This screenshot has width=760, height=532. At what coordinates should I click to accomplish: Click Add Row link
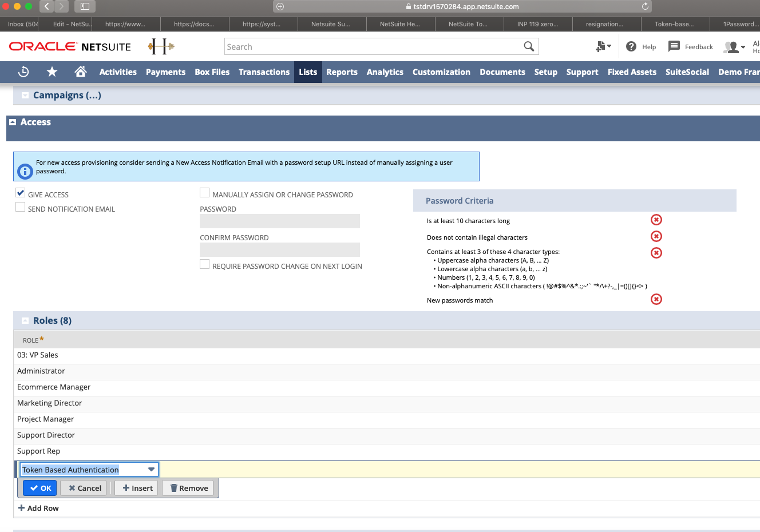point(38,508)
